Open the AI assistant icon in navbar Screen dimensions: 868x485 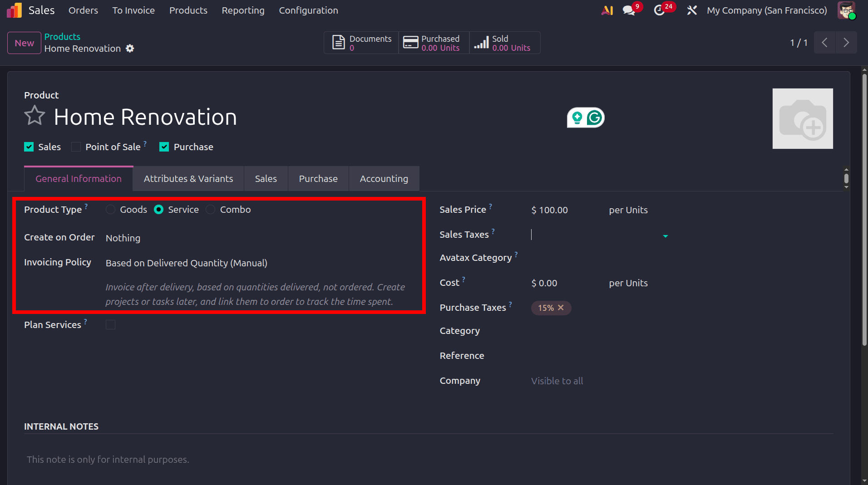point(607,10)
